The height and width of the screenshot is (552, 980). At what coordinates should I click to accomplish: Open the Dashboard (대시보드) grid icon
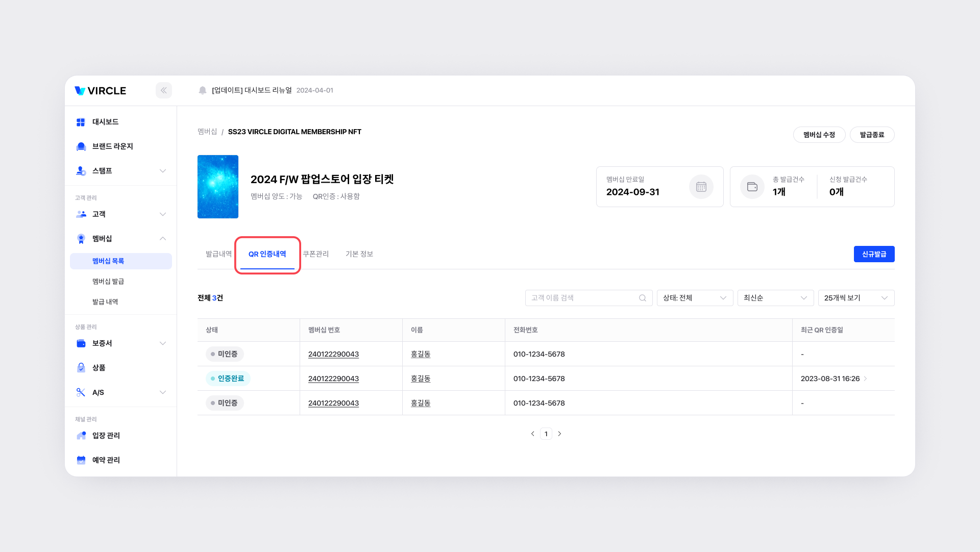81,122
